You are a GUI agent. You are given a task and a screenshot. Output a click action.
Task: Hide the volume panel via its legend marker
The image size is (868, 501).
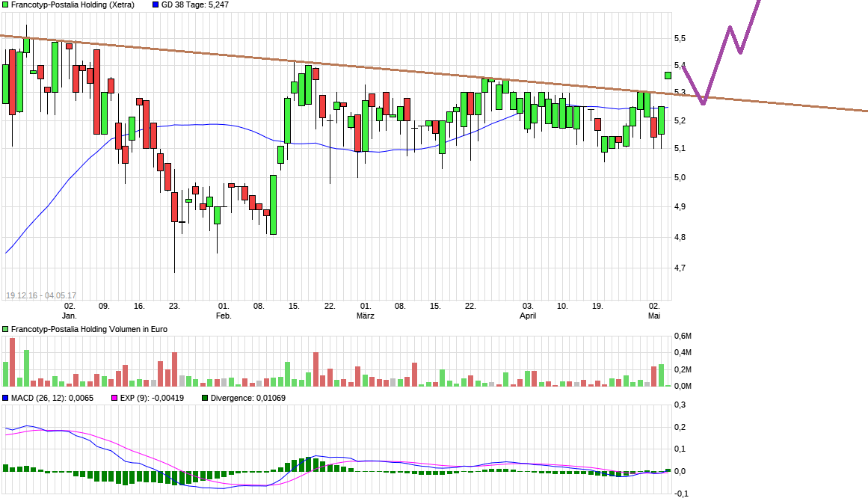(x=5, y=328)
